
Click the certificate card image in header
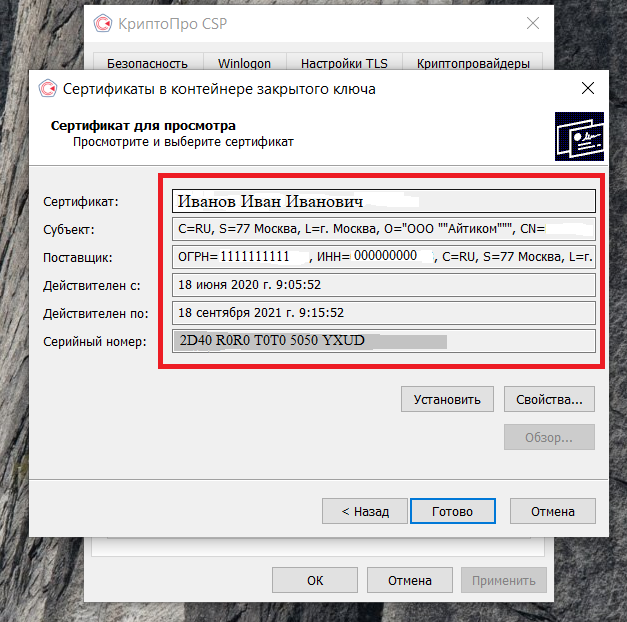[x=579, y=136]
